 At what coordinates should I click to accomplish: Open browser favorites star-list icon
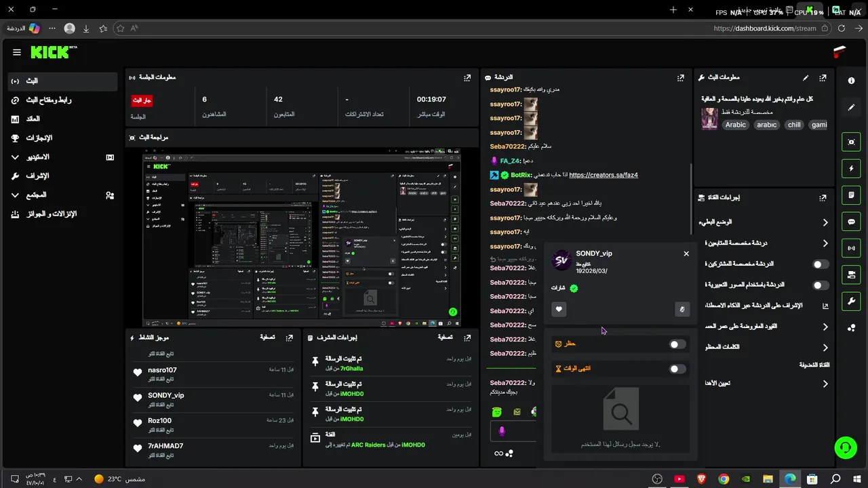[x=103, y=28]
